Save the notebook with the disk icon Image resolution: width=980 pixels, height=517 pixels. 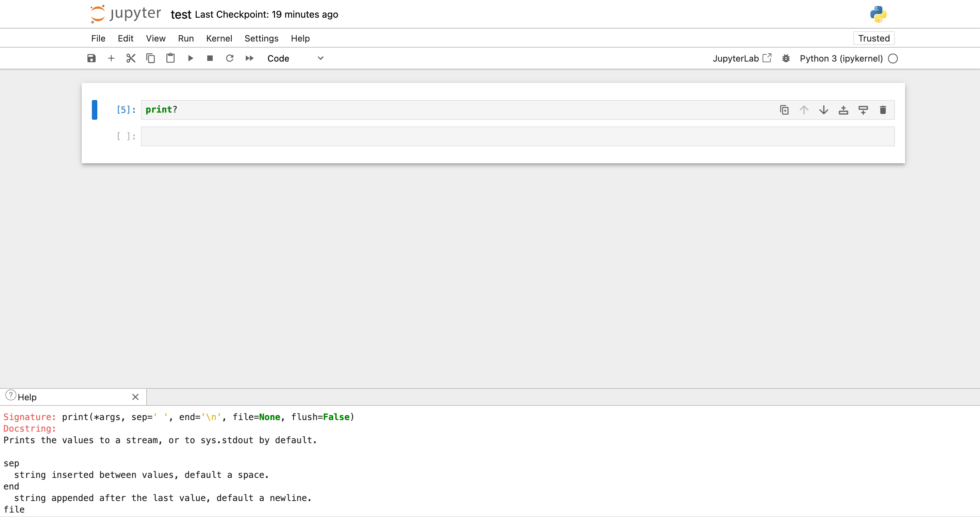click(x=91, y=58)
